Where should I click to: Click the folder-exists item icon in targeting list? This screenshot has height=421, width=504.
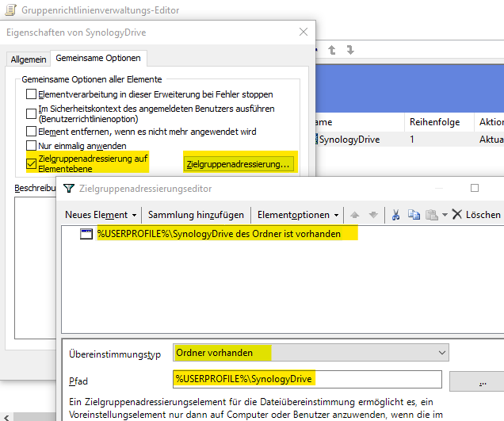click(x=86, y=234)
